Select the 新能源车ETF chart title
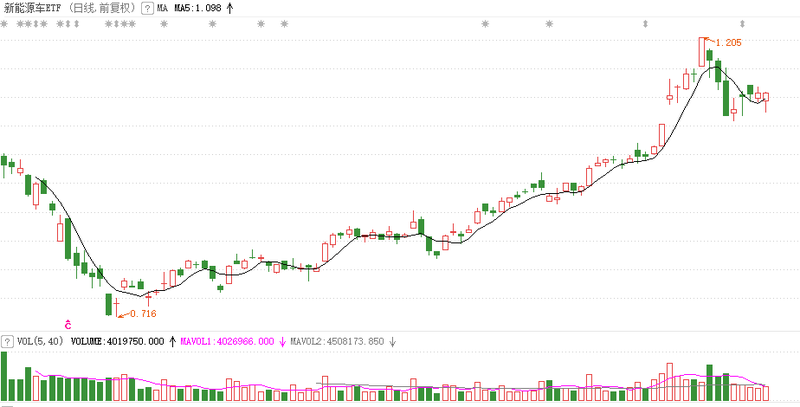The width and height of the screenshot is (800, 407). coord(35,8)
